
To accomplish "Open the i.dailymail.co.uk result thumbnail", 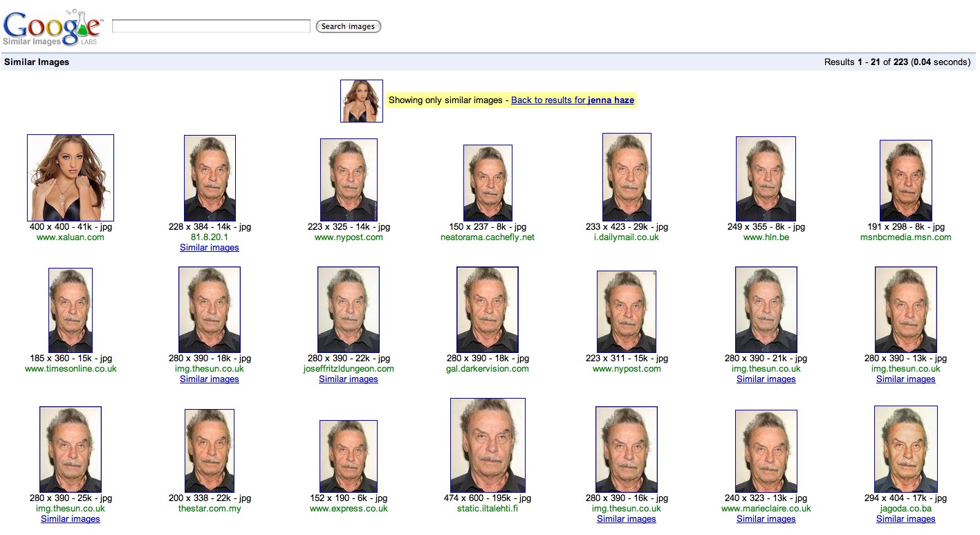I will 627,177.
